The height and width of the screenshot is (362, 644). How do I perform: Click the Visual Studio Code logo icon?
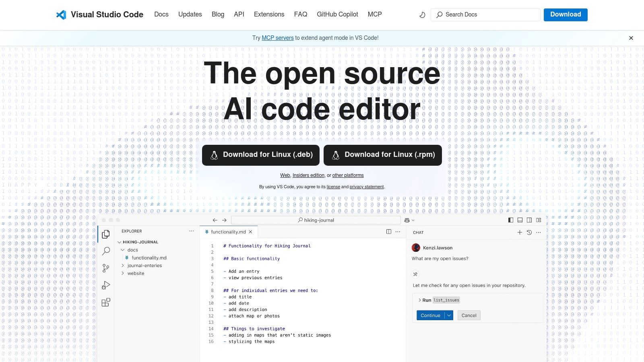[61, 15]
